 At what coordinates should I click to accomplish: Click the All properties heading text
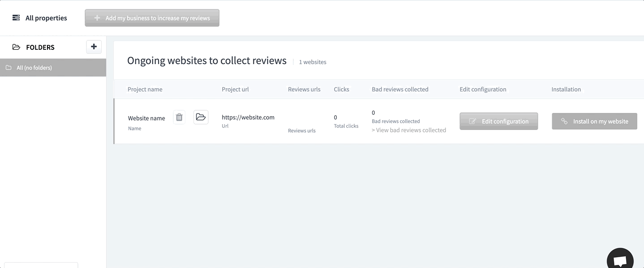46,18
